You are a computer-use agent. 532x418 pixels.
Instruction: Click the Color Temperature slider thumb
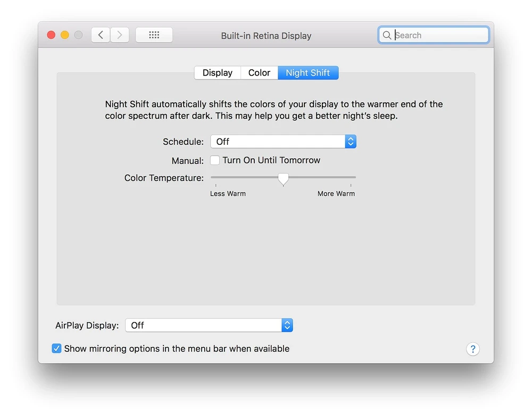click(x=284, y=178)
